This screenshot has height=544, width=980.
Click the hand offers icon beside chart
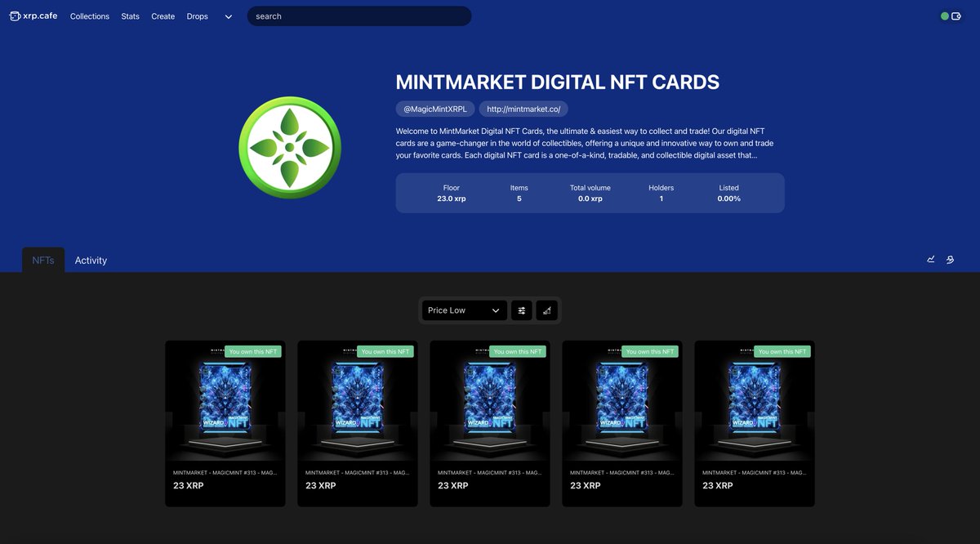click(950, 260)
